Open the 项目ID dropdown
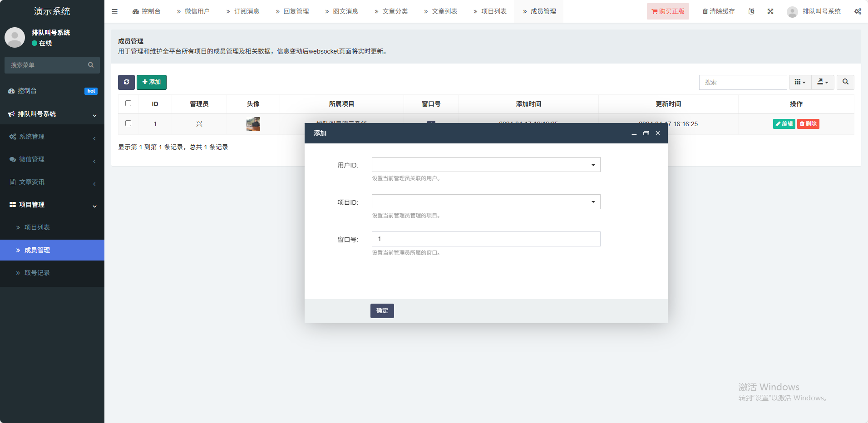 (x=486, y=202)
